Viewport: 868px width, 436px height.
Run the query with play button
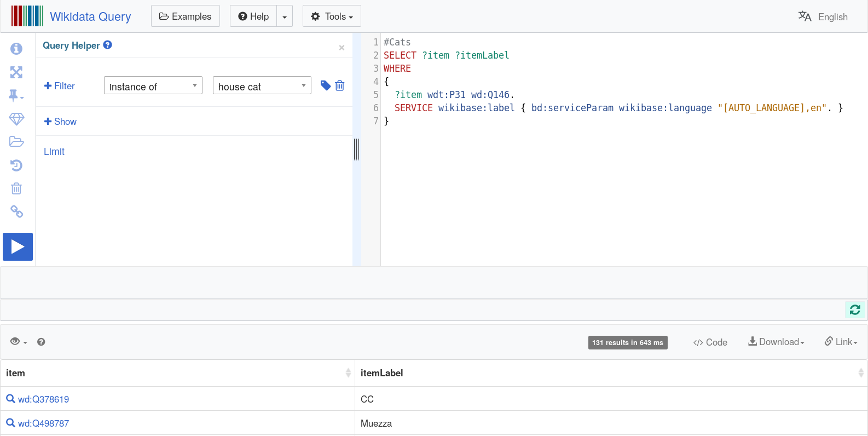click(x=18, y=246)
